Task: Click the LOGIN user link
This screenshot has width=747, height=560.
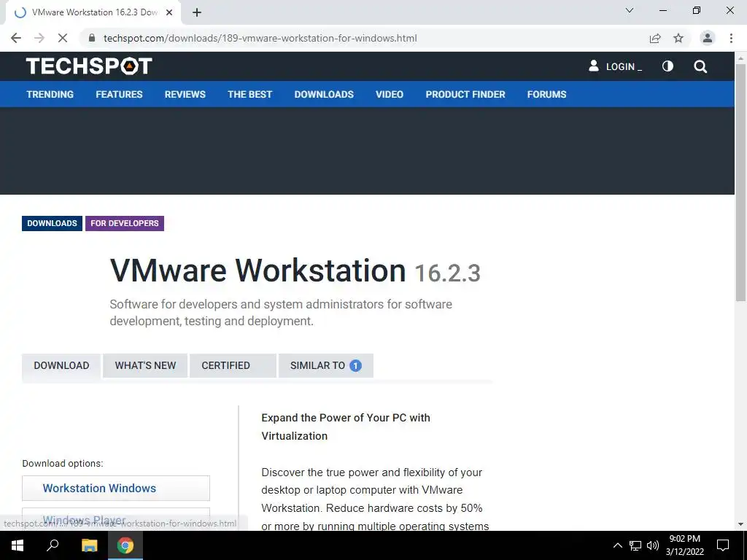Action: (616, 66)
